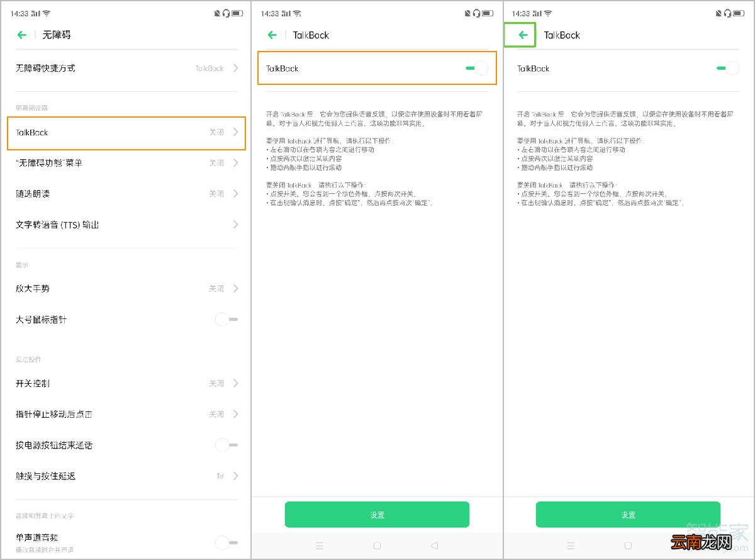This screenshot has width=755, height=560.
Task: Tap 按电源按钮结束通话 label
Action: pyautogui.click(x=54, y=445)
